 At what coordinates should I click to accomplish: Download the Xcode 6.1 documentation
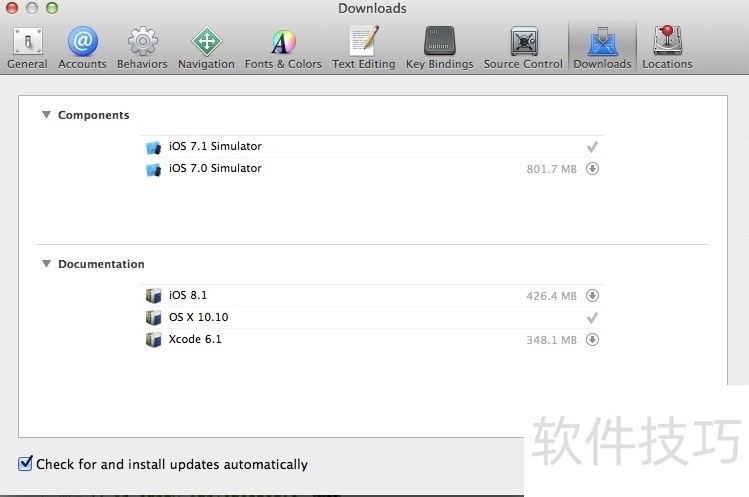point(592,340)
